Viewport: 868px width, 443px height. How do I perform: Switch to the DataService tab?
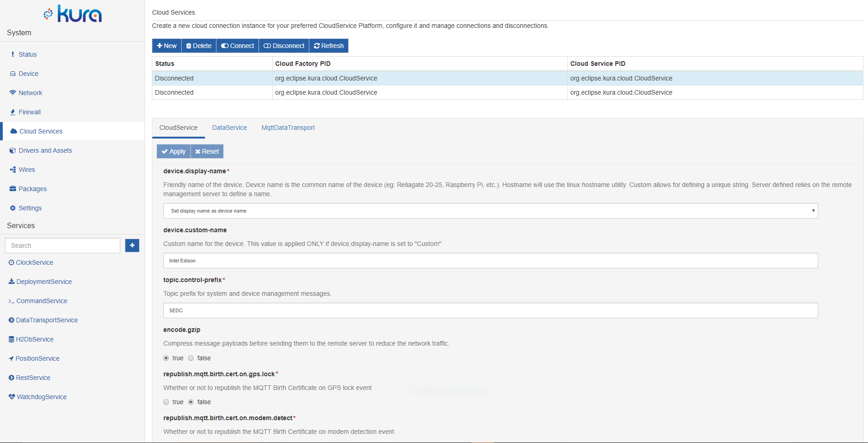229,128
